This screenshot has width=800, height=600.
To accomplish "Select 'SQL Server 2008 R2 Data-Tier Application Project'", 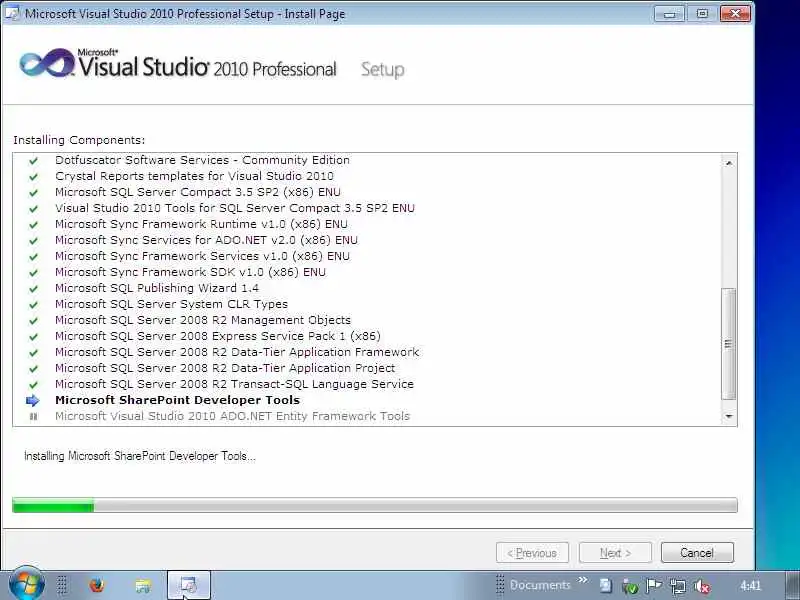I will click(x=225, y=368).
